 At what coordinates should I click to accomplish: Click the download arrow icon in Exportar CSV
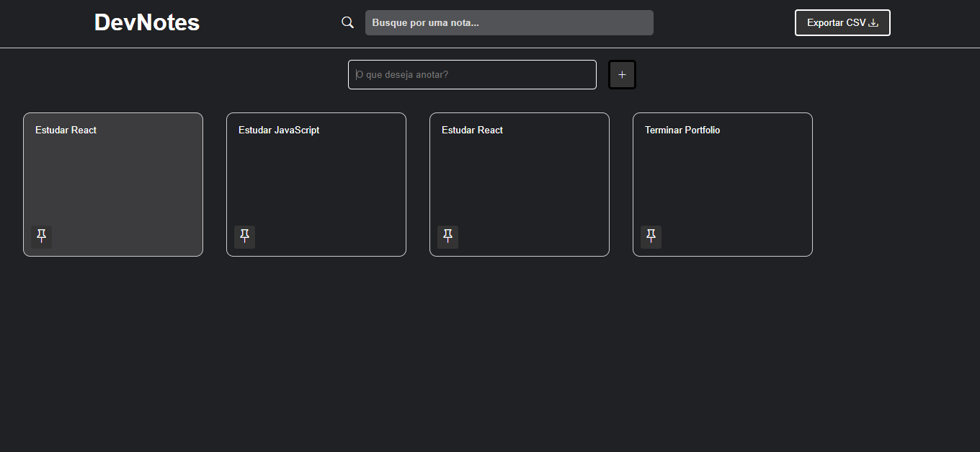click(x=873, y=22)
